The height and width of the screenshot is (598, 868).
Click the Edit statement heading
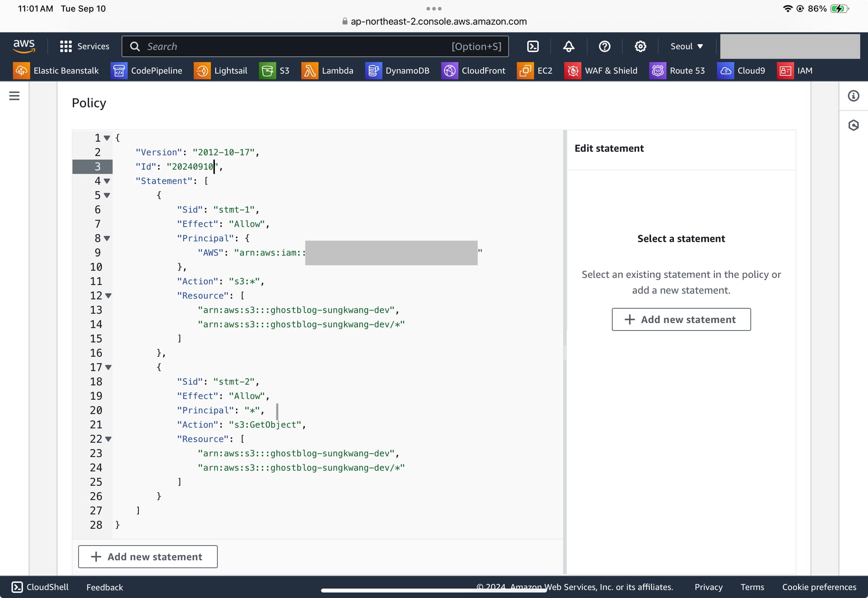pyautogui.click(x=609, y=148)
